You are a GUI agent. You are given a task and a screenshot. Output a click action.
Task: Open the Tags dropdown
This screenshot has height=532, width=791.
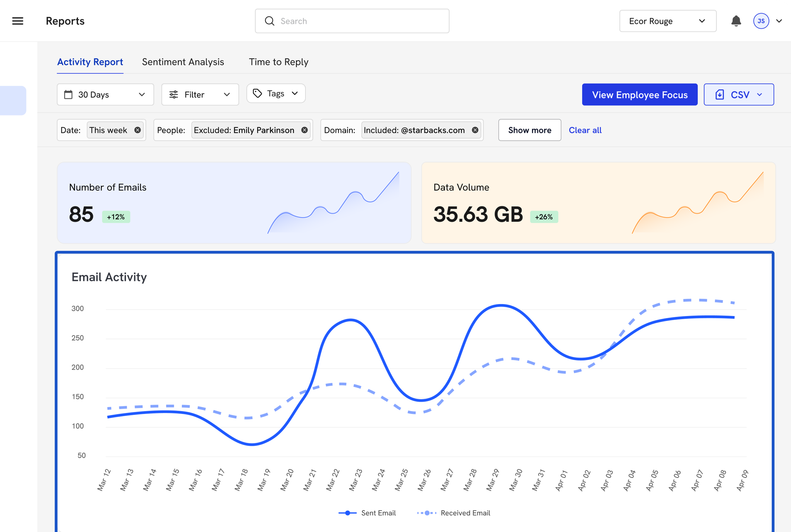[x=276, y=93]
